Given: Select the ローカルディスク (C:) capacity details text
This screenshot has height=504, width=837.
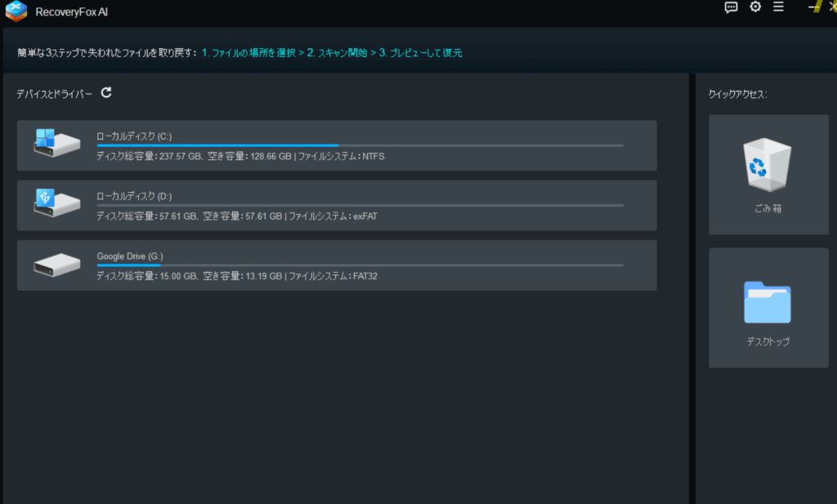Looking at the screenshot, I should [240, 156].
